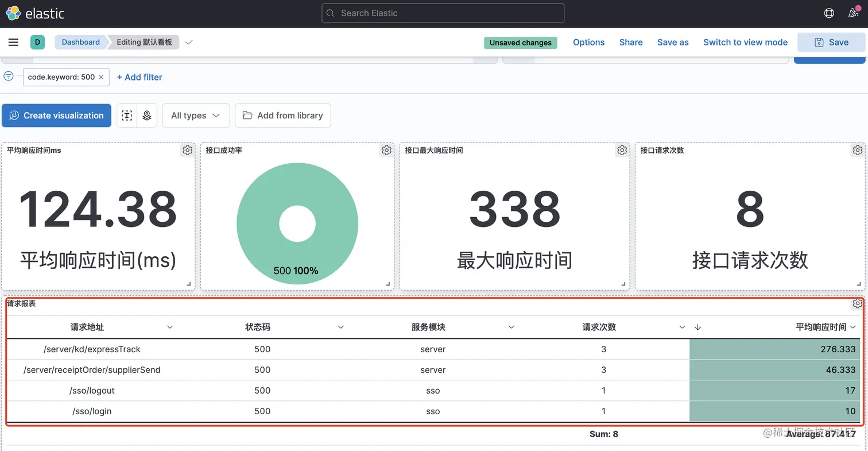The width and height of the screenshot is (868, 451).
Task: Click the Dashboard breadcrumb
Action: (80, 42)
